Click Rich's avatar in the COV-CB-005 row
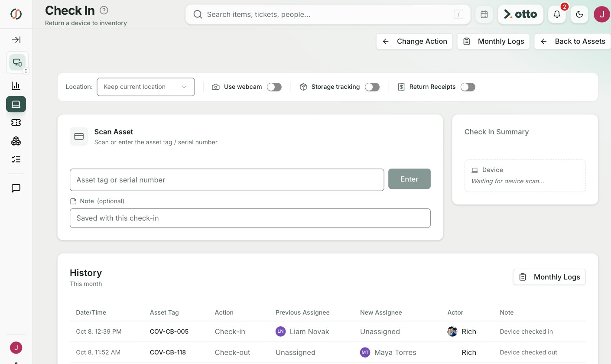The width and height of the screenshot is (611, 364). pyautogui.click(x=452, y=331)
